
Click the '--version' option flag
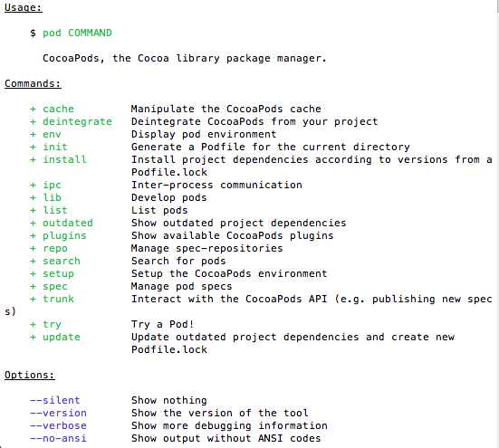pos(58,413)
